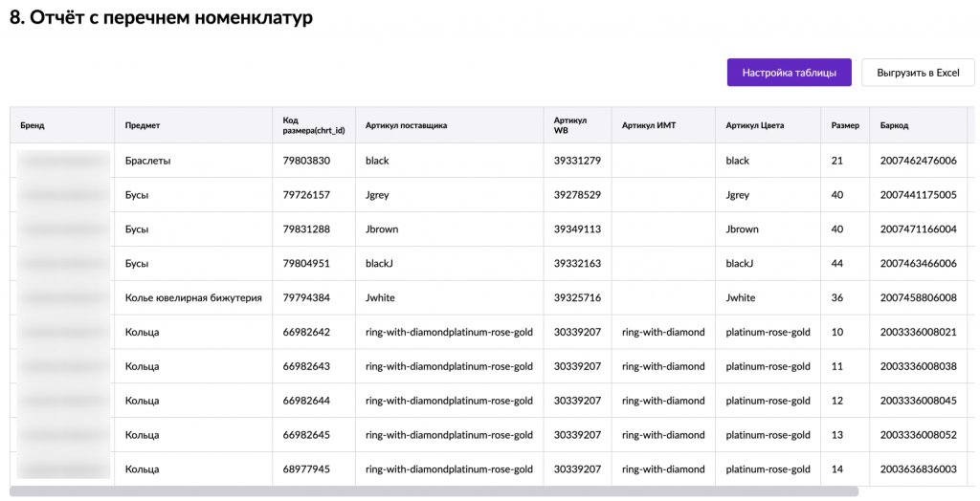This screenshot has width=980, height=501.
Task: Click size code 68977945
Action: click(x=306, y=469)
